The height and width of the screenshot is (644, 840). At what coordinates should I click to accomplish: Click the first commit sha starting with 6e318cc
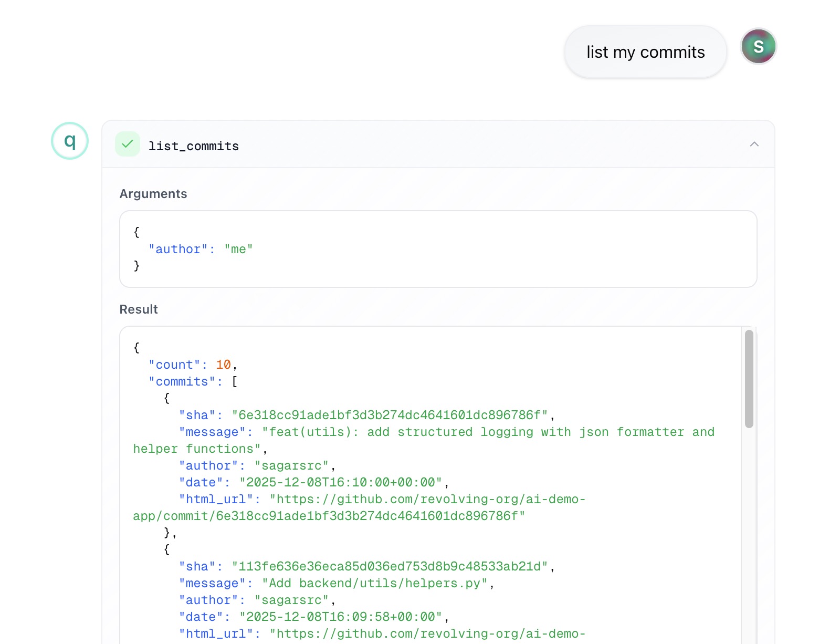click(x=390, y=416)
